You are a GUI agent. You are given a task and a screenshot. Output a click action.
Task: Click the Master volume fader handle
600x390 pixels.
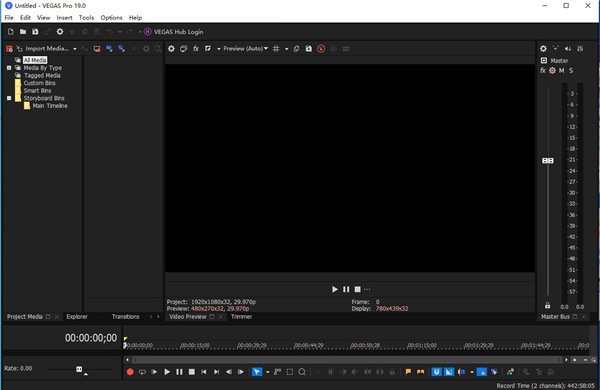[x=548, y=161]
